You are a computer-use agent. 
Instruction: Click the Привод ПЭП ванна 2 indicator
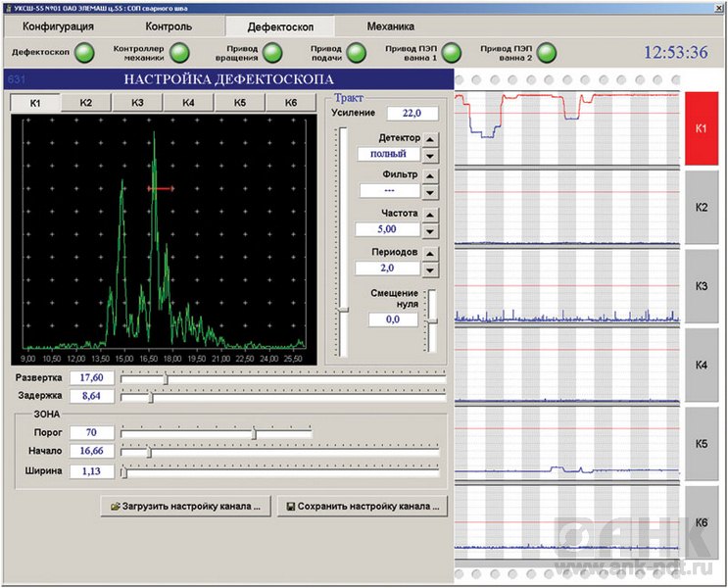[546, 52]
